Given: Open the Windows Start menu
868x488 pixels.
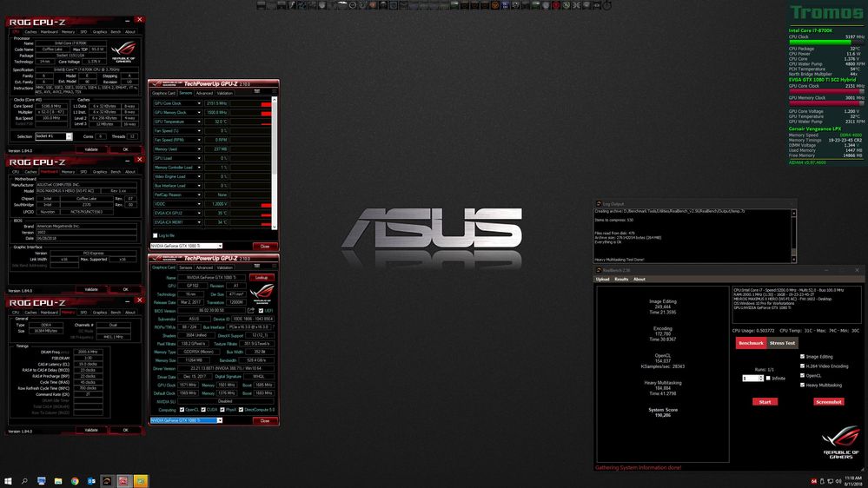Looking at the screenshot, I should 8,481.
